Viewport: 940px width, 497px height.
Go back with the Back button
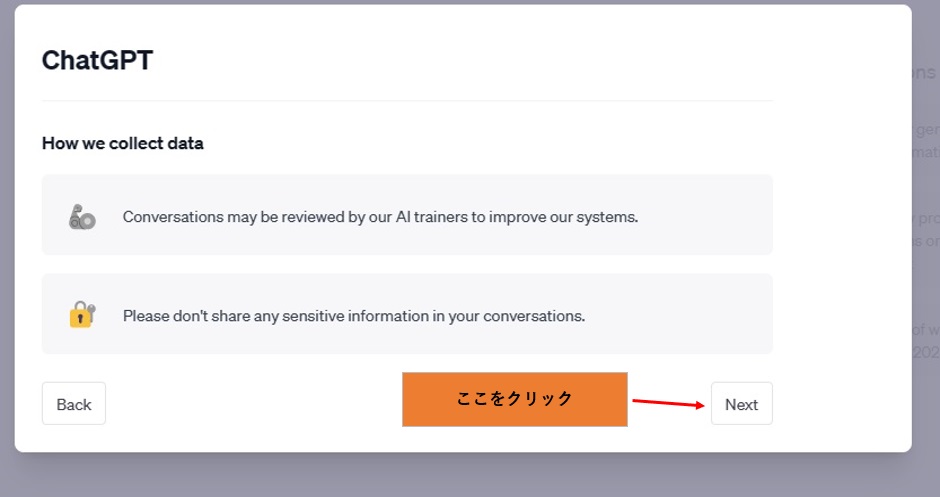point(74,404)
